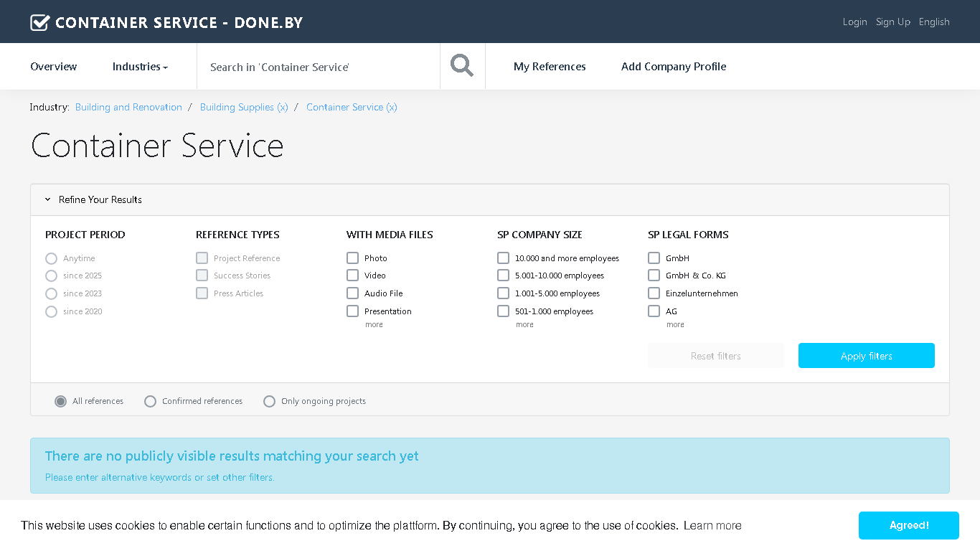The height and width of the screenshot is (551, 980).
Task: Click the REFERENCE TYPES heading text
Action: [237, 235]
